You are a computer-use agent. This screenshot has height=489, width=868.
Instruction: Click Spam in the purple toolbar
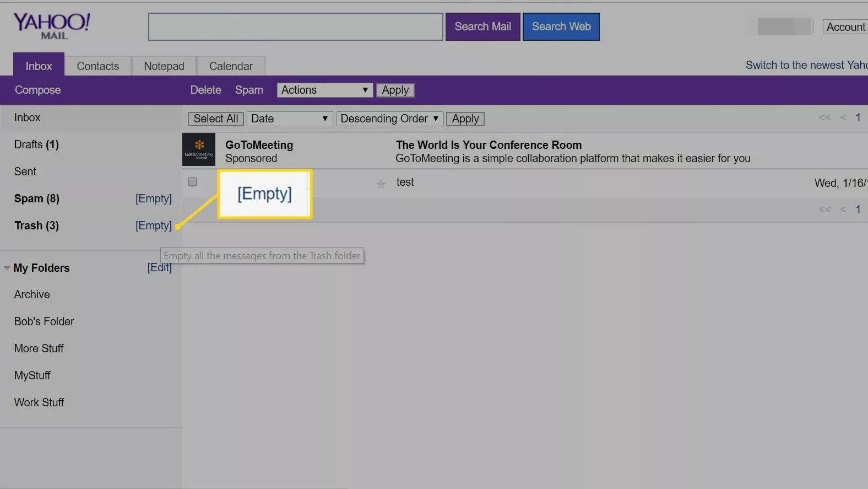click(x=249, y=90)
